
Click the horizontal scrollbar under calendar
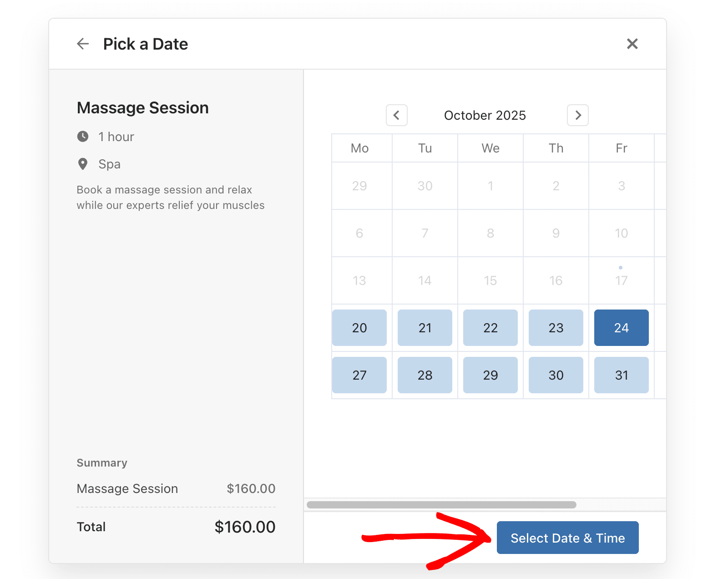(441, 505)
